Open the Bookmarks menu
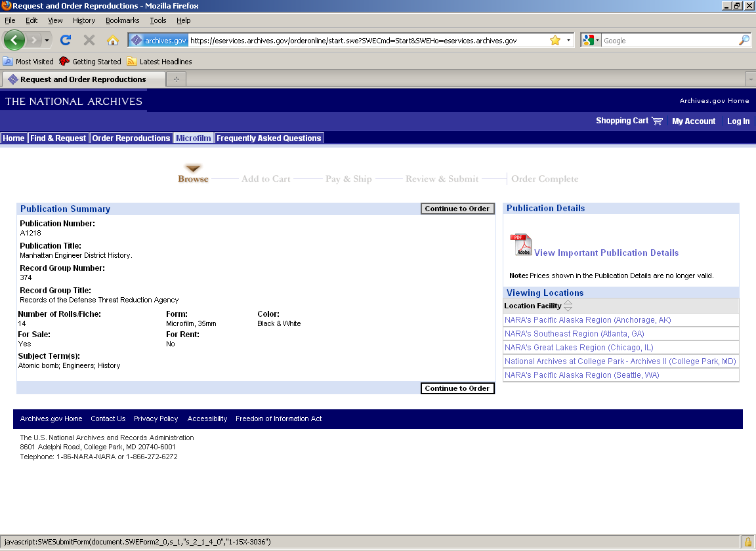This screenshot has height=551, width=756. click(123, 20)
